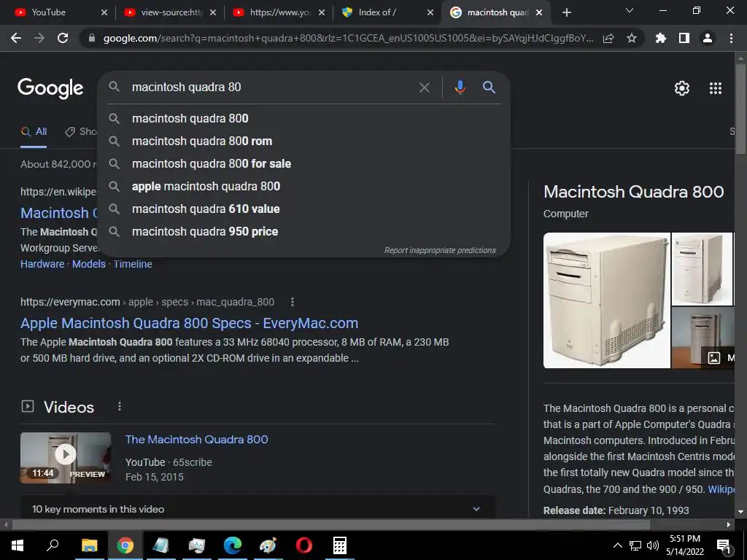The width and height of the screenshot is (747, 560).
Task: Select the All search filter tab
Action: click(34, 132)
